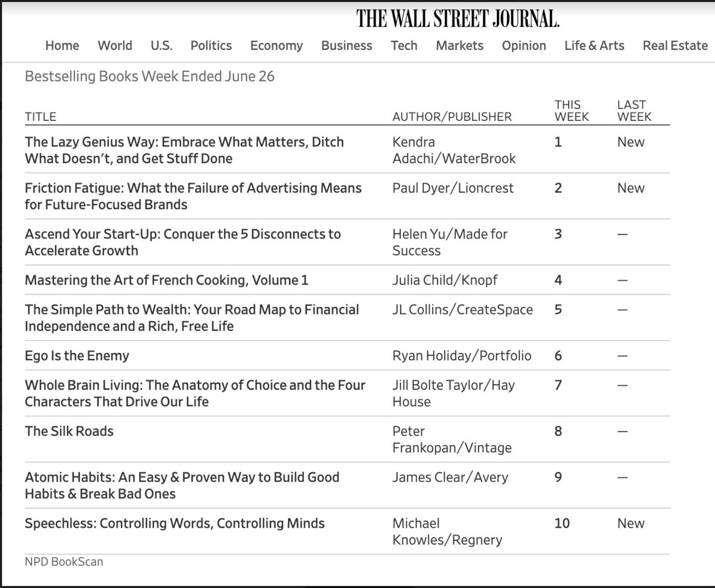Click the THIS WEEK column header
715x588 pixels.
tap(571, 111)
